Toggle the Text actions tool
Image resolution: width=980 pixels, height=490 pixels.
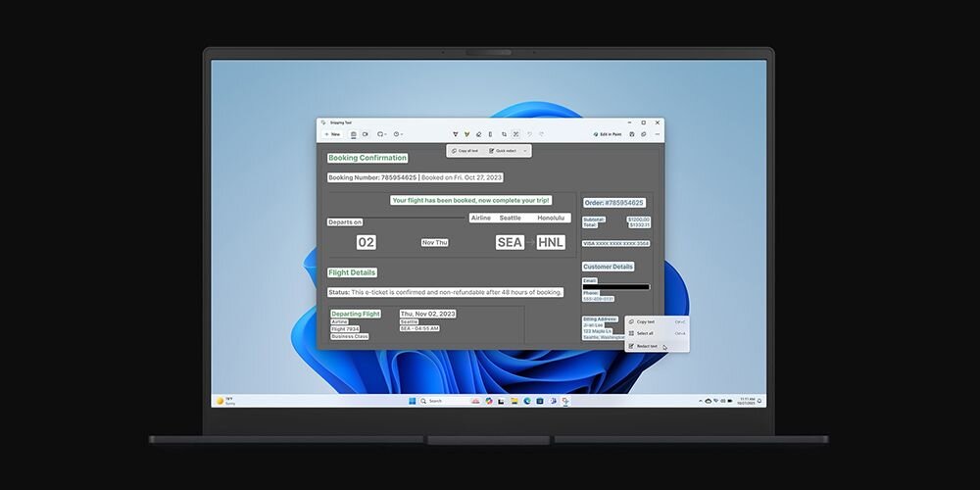[x=515, y=134]
